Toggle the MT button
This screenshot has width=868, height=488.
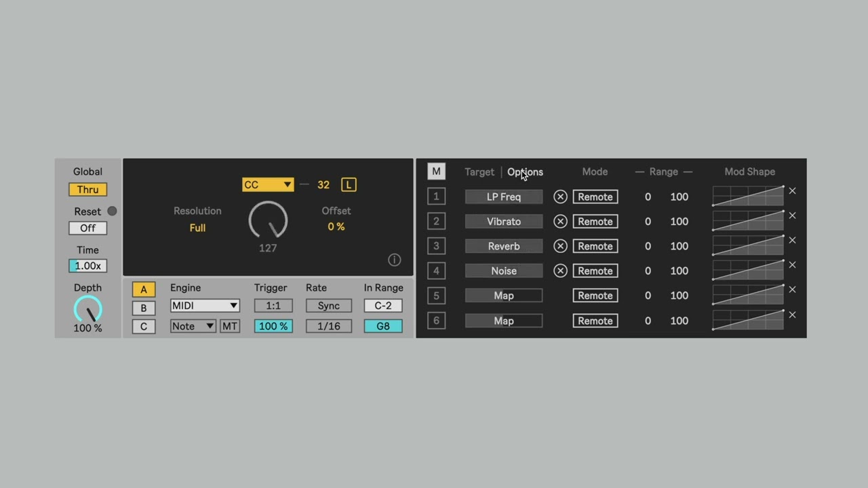pyautogui.click(x=230, y=326)
